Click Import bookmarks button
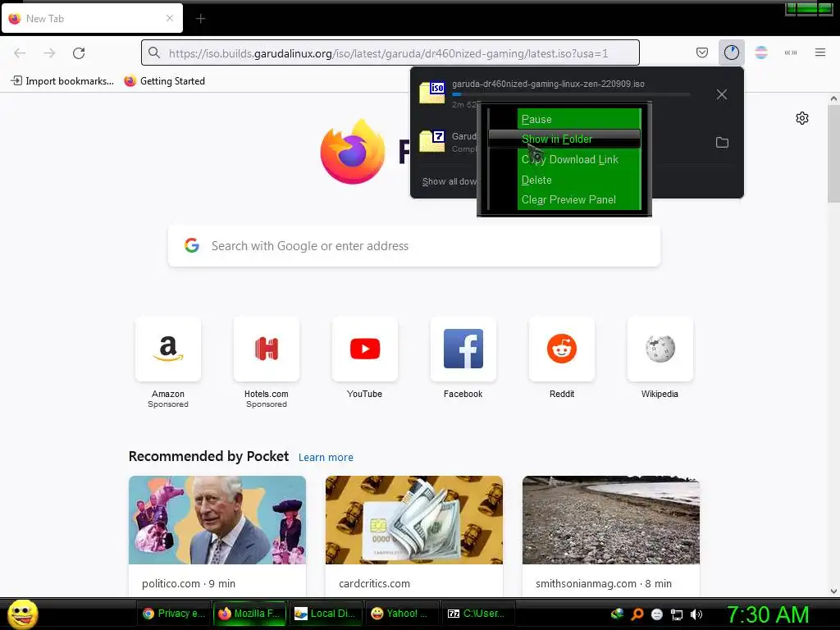Viewport: 840px width, 630px height. [x=62, y=81]
